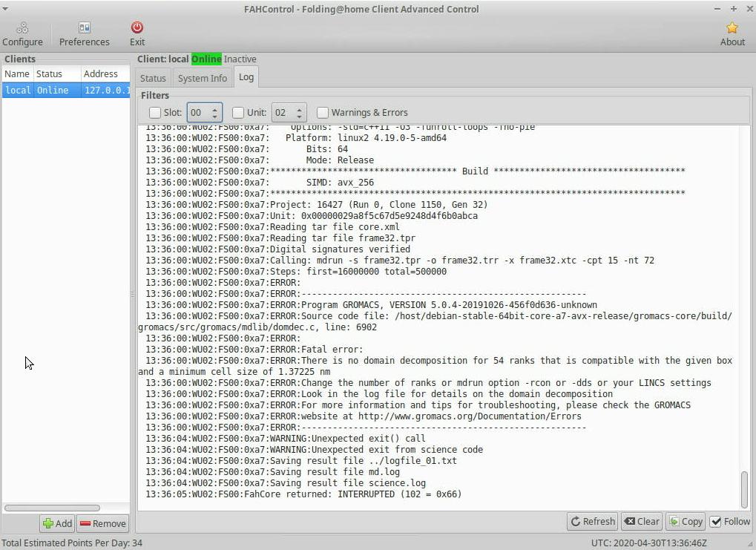The height and width of the screenshot is (550, 756).
Task: Clear the log view
Action: point(642,522)
